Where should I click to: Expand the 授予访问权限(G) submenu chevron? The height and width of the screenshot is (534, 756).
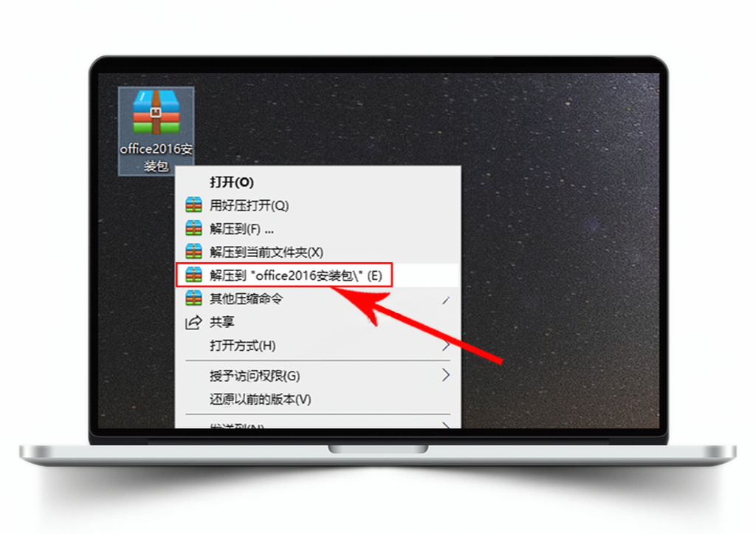point(446,374)
